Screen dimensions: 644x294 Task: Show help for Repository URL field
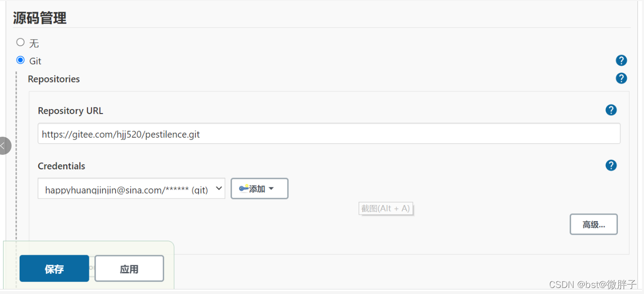tap(611, 110)
